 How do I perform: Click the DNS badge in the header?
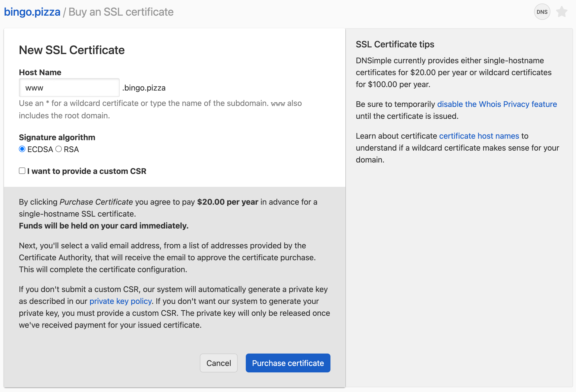point(542,11)
